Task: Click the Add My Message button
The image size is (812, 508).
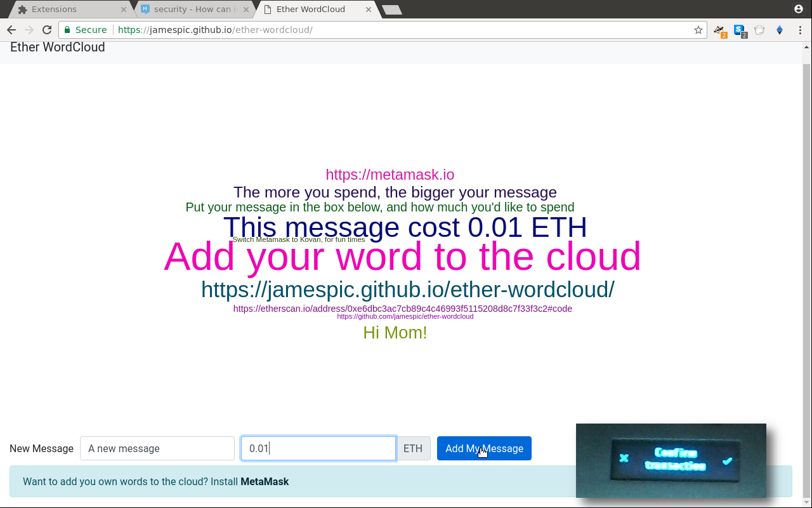Action: [x=484, y=448]
